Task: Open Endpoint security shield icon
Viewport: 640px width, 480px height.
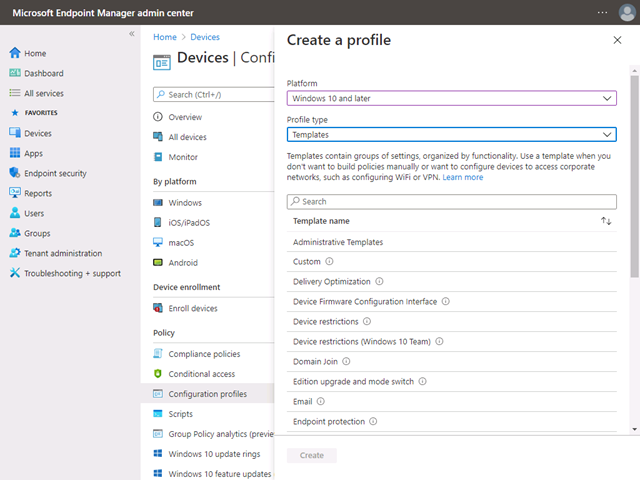Action: pos(15,173)
